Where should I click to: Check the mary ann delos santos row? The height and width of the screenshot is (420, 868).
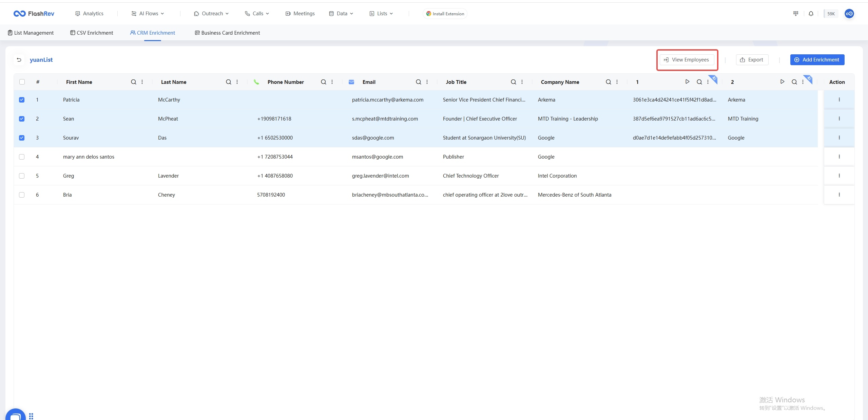pyautogui.click(x=22, y=157)
